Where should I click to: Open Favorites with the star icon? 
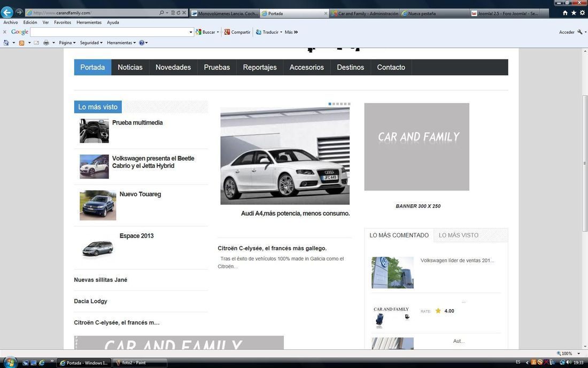click(574, 13)
